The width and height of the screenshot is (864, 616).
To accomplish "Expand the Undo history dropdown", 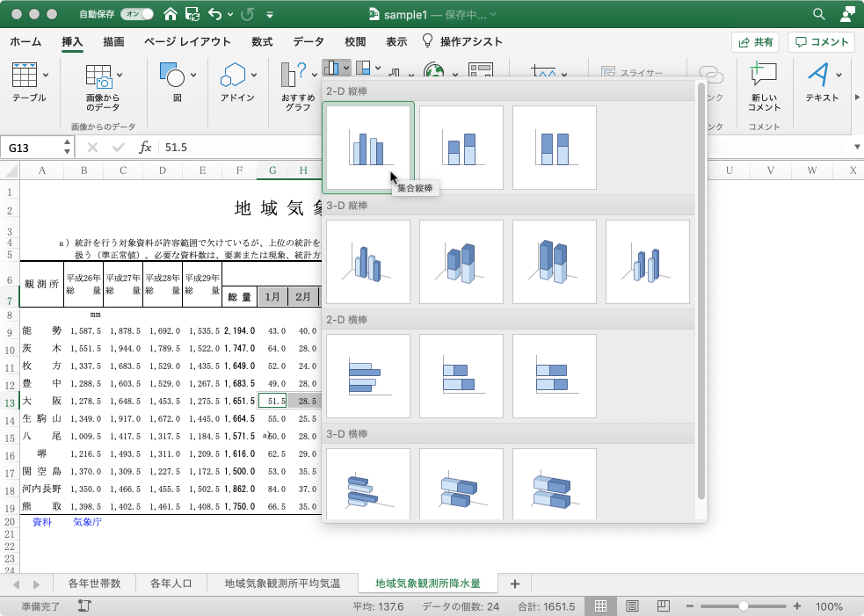I will pos(230,15).
